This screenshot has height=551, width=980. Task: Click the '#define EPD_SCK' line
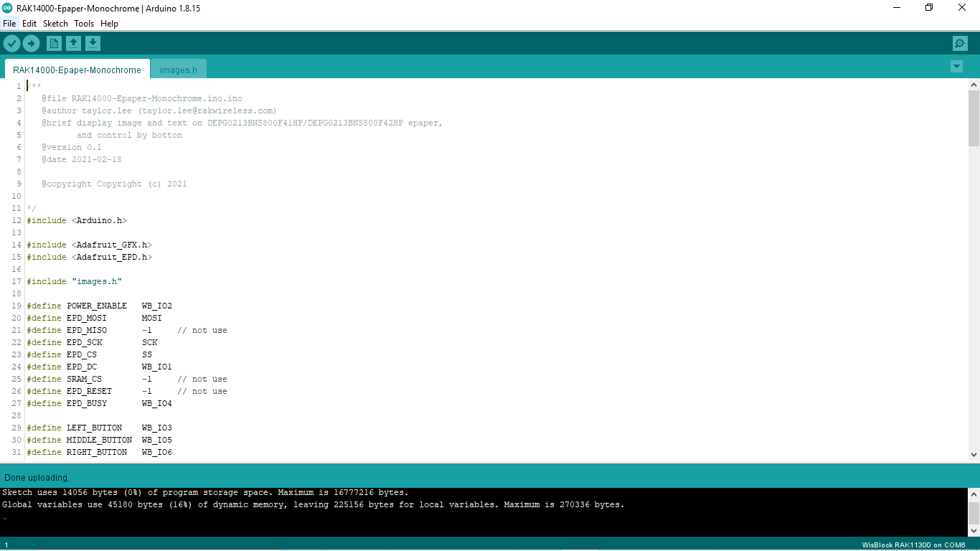pos(92,342)
